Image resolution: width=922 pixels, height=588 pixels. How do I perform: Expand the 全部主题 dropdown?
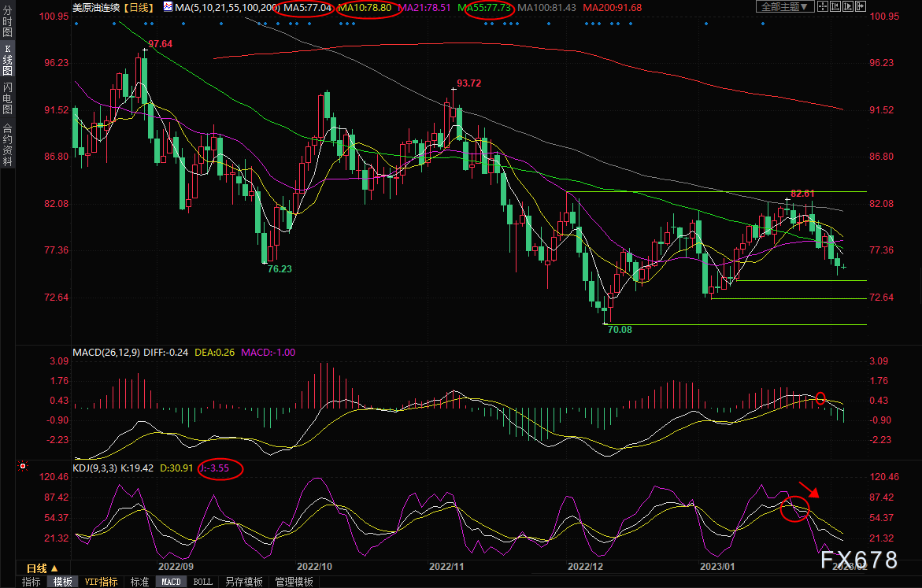tap(783, 7)
